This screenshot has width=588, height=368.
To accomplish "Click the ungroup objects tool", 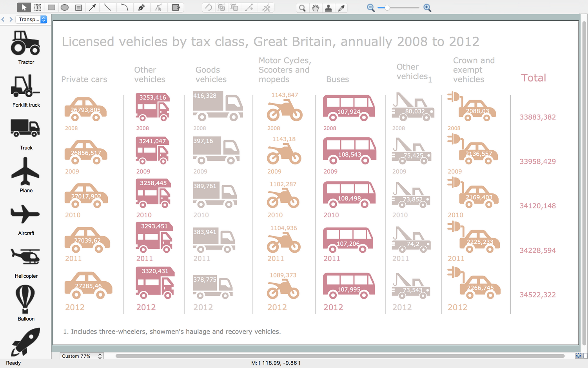I will point(234,7).
